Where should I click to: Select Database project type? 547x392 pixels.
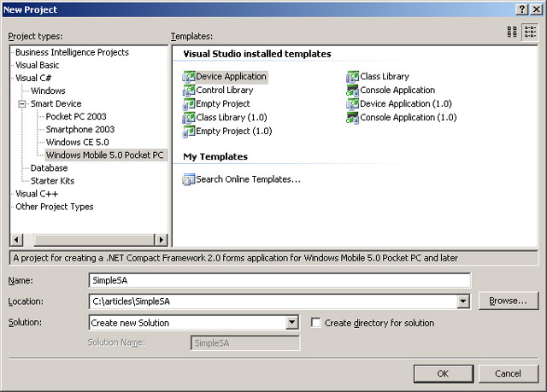point(50,168)
